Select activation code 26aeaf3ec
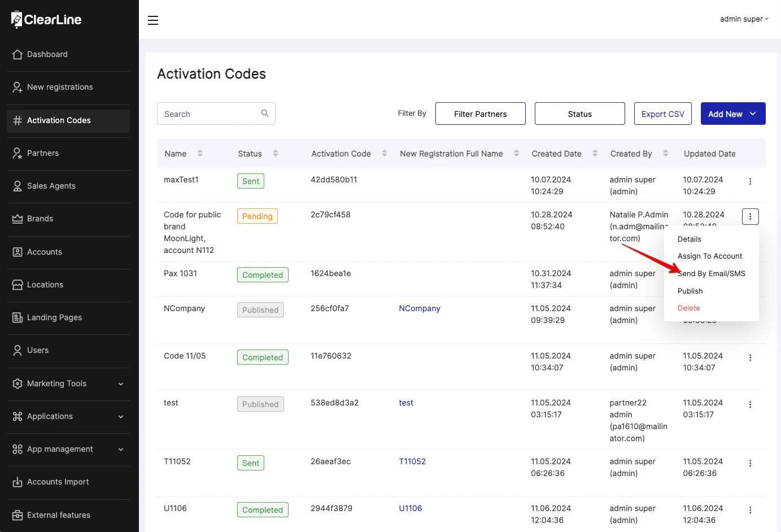Viewport: 781px width, 532px height. 330,461
